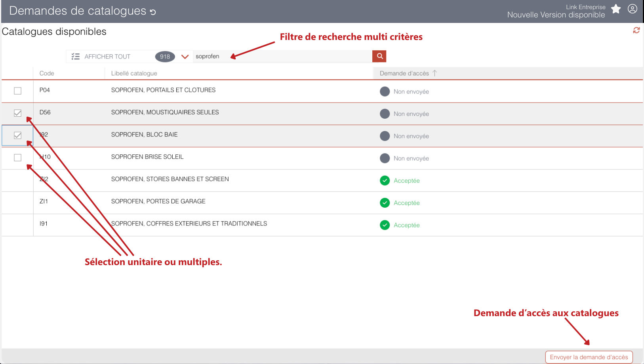Click the sort arrow on Demande d'accès column
Image resolution: width=644 pixels, height=364 pixels.
pyautogui.click(x=434, y=73)
